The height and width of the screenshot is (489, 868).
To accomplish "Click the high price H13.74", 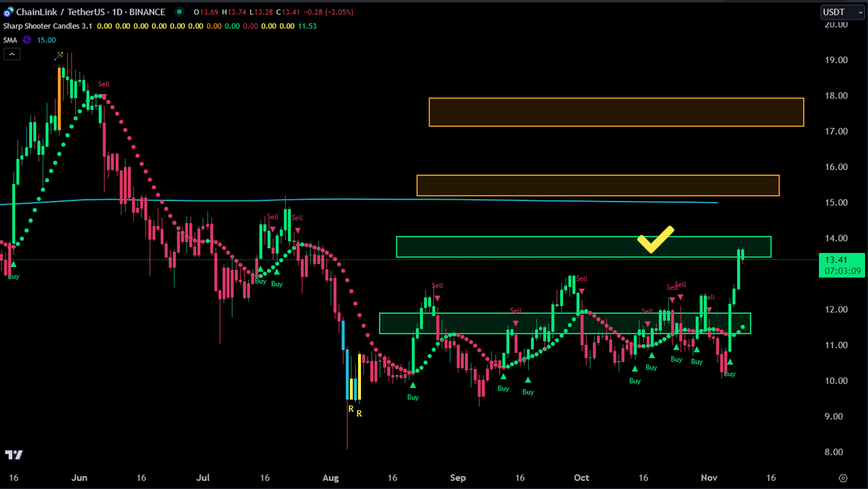I will [x=235, y=12].
